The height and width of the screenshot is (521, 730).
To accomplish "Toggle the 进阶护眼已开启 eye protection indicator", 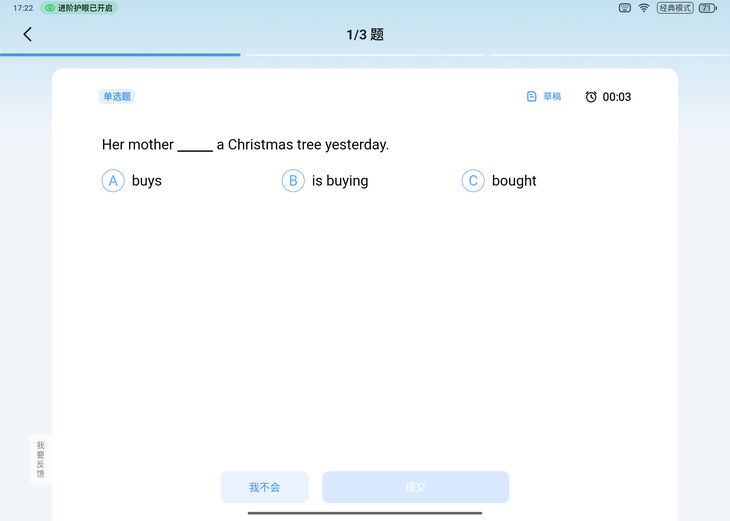I will [79, 8].
